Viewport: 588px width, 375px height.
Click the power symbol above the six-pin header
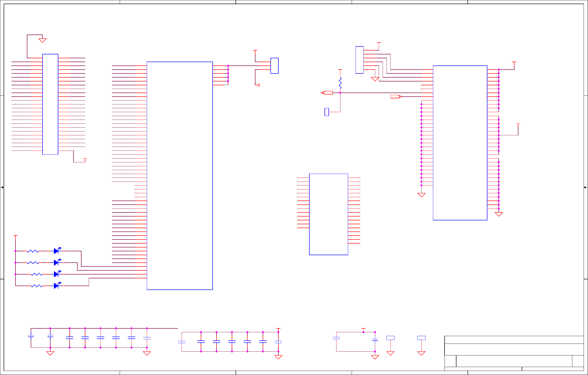379,44
